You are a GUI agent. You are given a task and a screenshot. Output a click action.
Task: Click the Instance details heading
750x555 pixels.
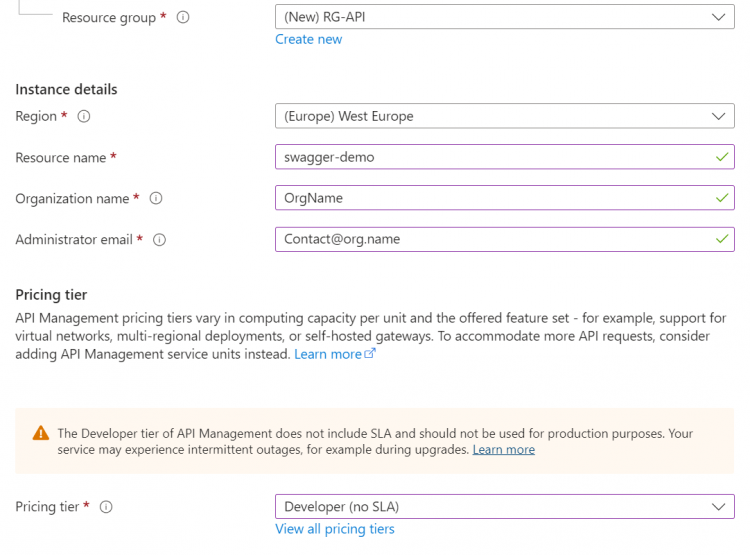point(66,89)
